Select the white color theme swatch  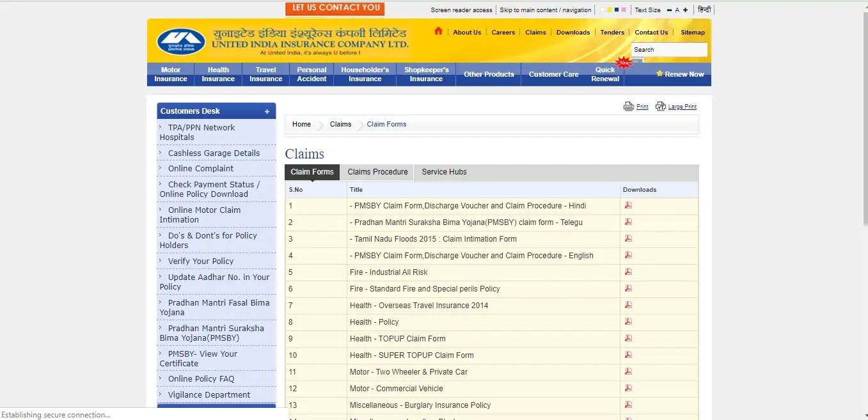point(603,10)
